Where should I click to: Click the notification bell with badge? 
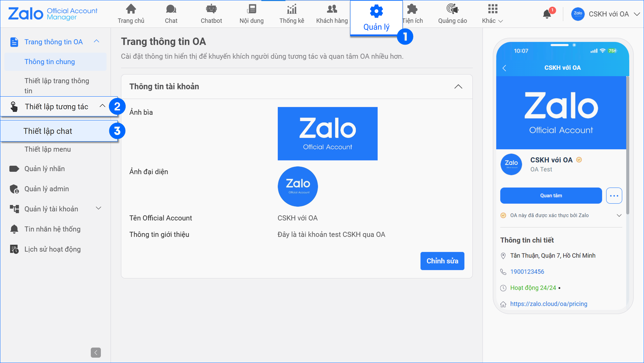pos(547,14)
